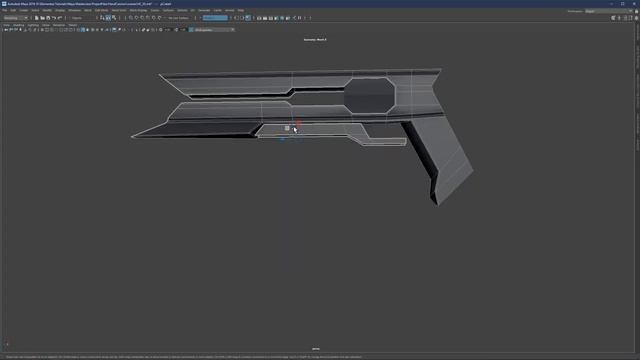Toggle Snap to Grids

coord(131,18)
